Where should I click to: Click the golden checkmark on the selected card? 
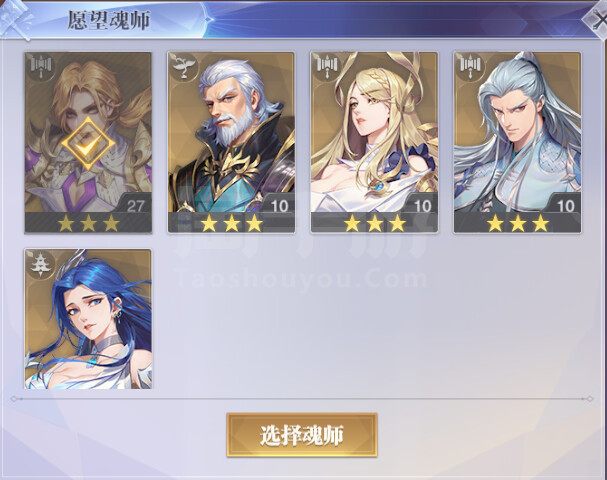coord(88,144)
